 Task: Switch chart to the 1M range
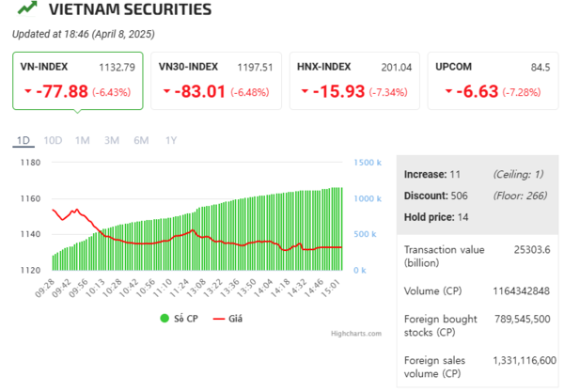(x=83, y=140)
